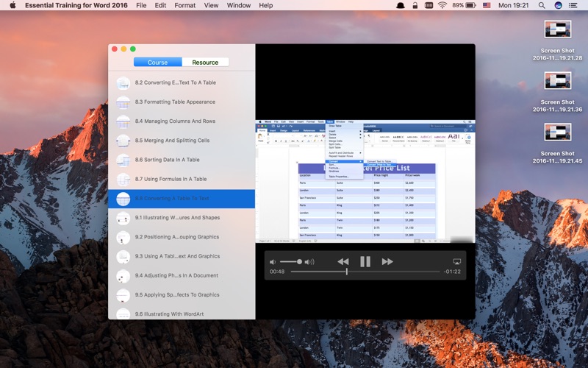Click the thumbnail icon for lesson 9.3
Image resolution: width=588 pixels, height=368 pixels.
[123, 256]
